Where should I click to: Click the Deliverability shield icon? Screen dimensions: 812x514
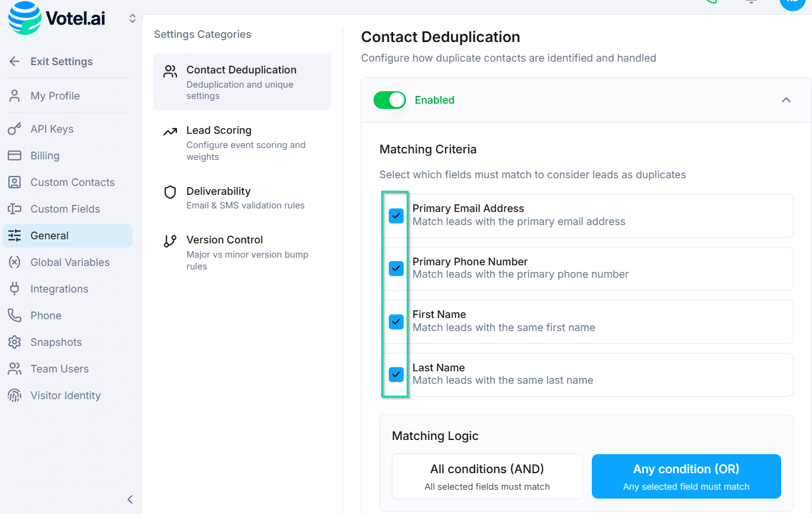pyautogui.click(x=170, y=192)
